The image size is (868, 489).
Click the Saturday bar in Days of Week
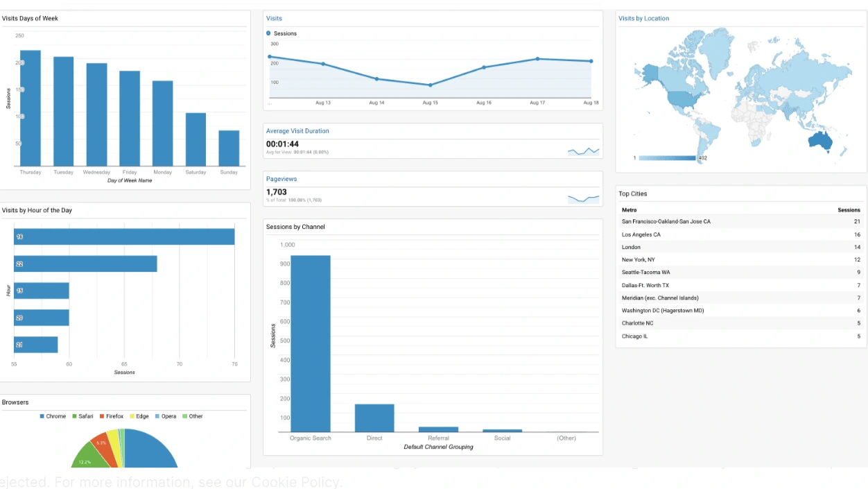196,139
